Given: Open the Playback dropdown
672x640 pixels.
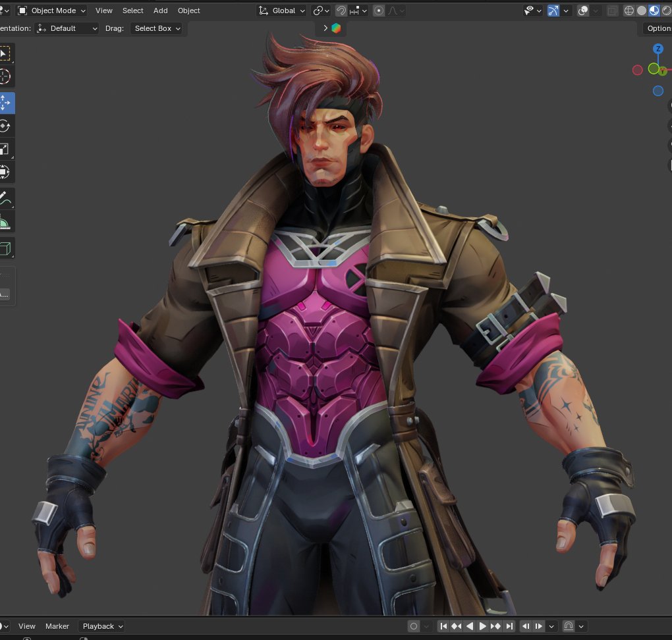Looking at the screenshot, I should pyautogui.click(x=101, y=626).
